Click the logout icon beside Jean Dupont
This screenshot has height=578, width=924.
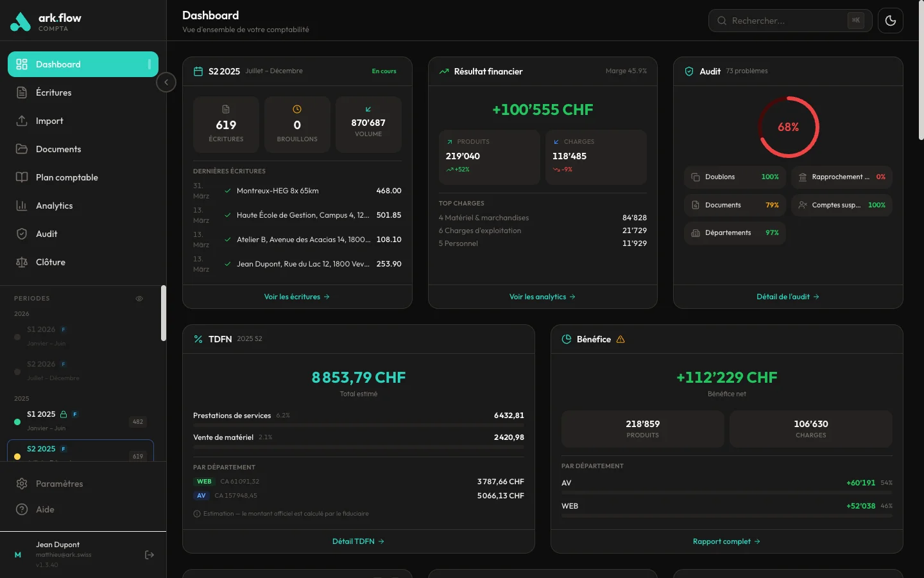pos(150,555)
